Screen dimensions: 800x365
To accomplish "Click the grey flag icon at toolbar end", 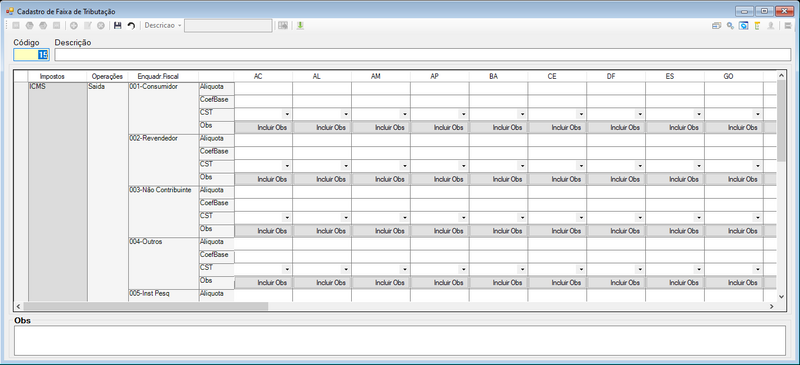I will [x=788, y=26].
